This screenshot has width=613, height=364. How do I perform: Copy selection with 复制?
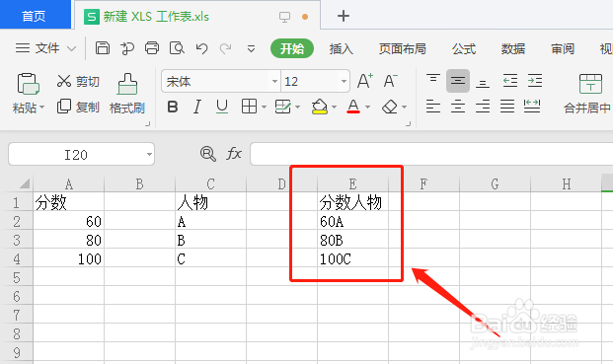tap(78, 107)
